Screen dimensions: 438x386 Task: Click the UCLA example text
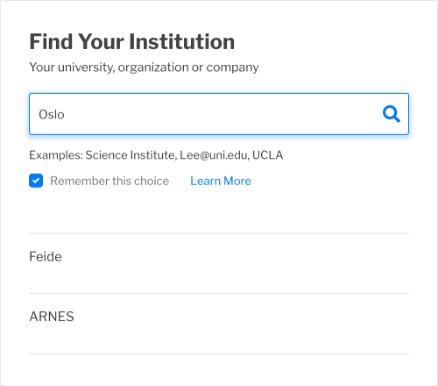pos(268,155)
